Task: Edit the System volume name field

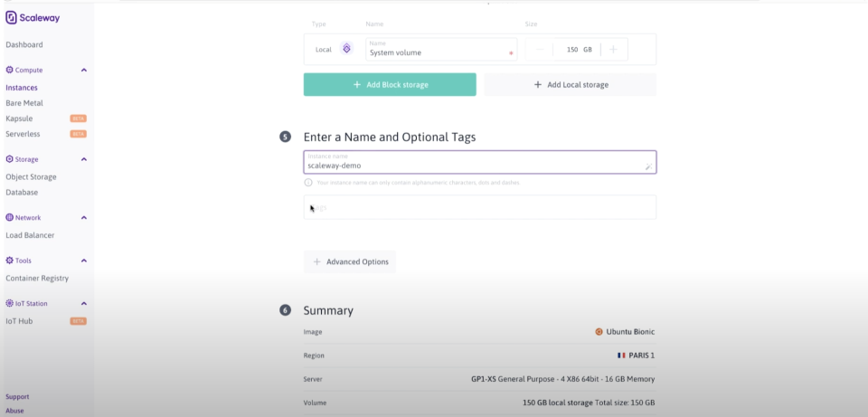Action: click(441, 49)
